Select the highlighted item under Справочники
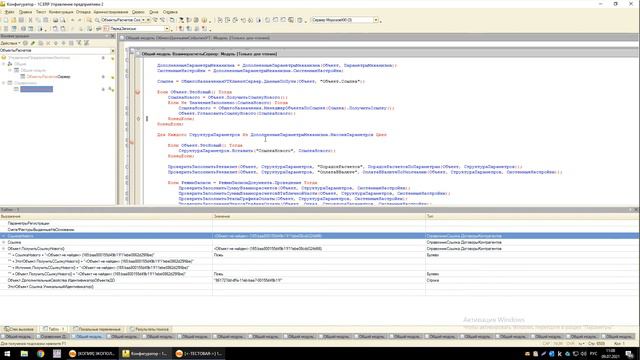The width and height of the screenshot is (640, 360). click(x=36, y=89)
